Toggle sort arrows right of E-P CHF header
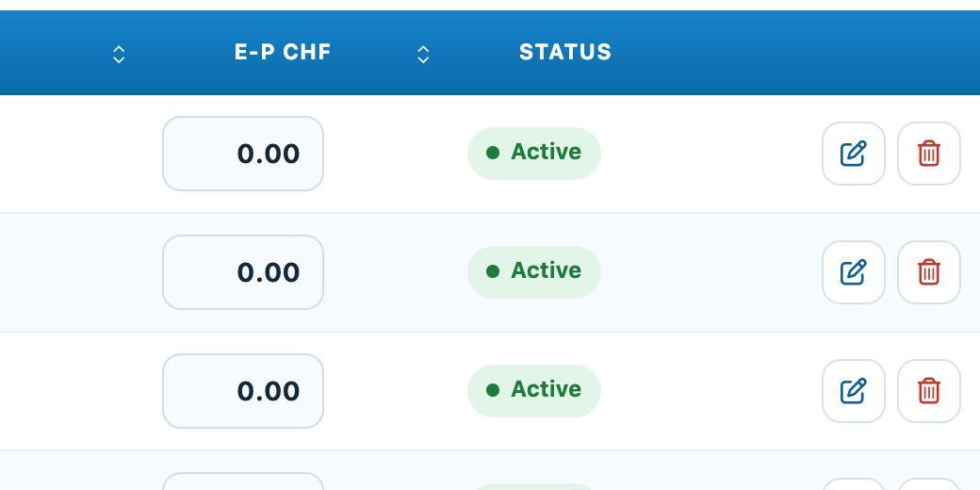 point(423,55)
